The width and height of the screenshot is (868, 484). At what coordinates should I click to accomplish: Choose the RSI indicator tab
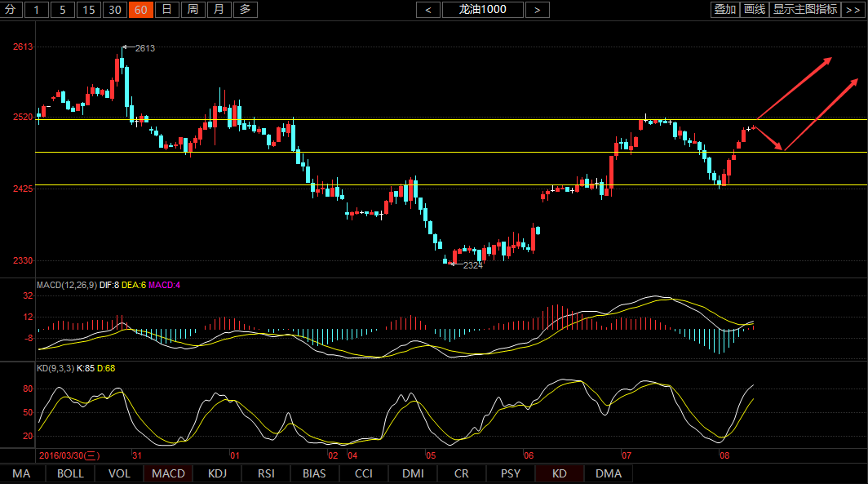pyautogui.click(x=266, y=473)
